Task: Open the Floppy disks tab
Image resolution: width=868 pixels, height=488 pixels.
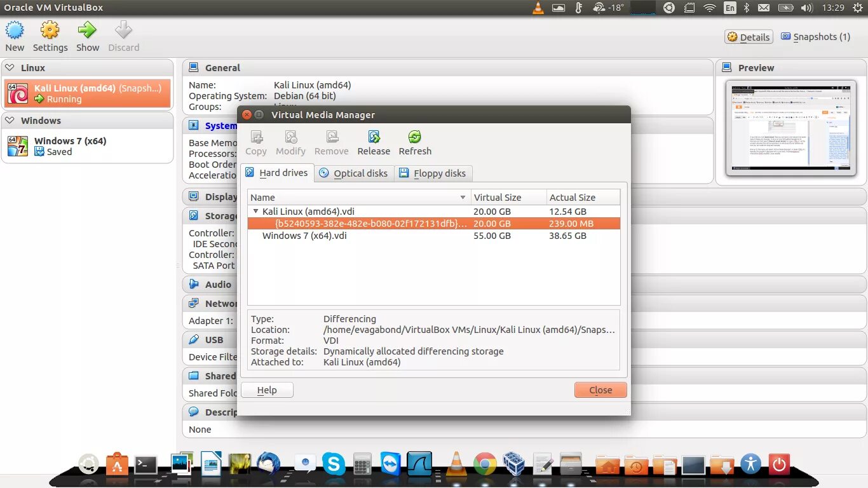Action: click(433, 173)
